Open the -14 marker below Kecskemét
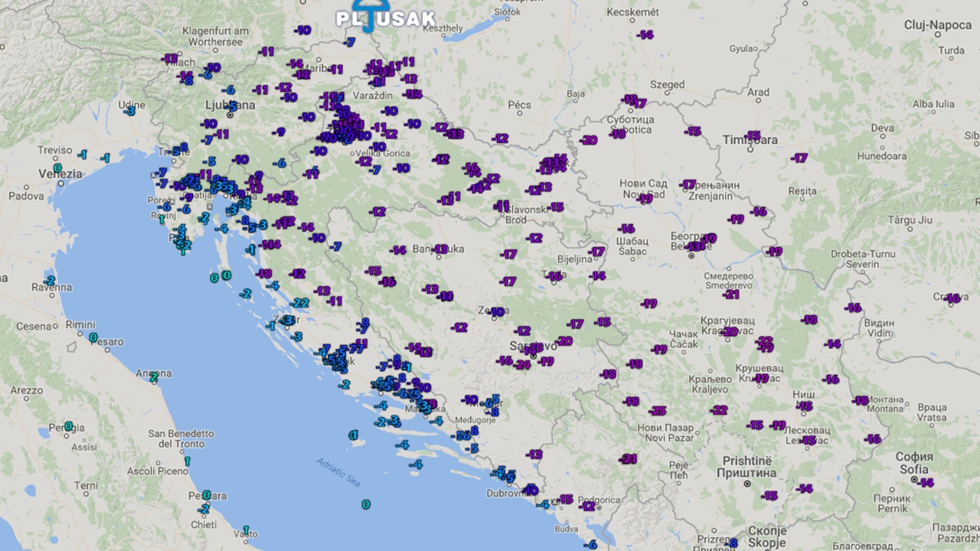 pyautogui.click(x=645, y=35)
